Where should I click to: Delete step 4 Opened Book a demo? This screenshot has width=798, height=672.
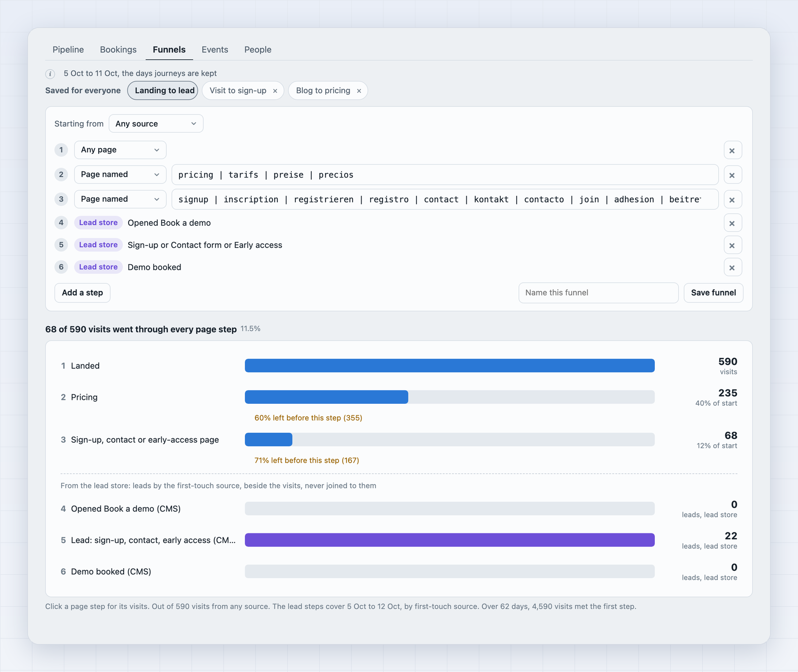[732, 223]
